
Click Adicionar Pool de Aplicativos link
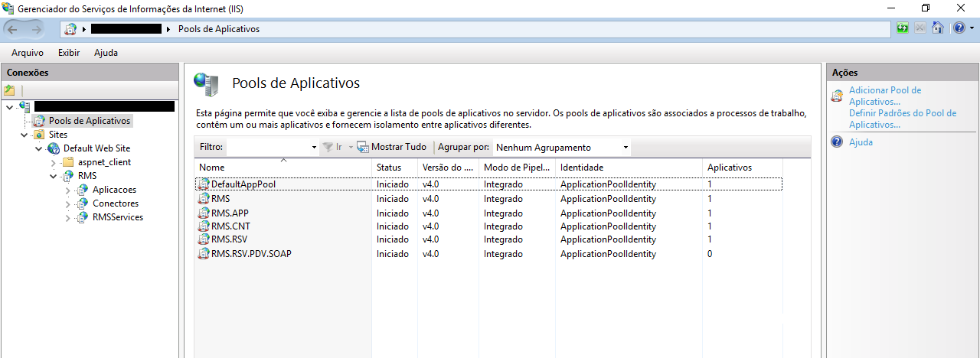(885, 96)
